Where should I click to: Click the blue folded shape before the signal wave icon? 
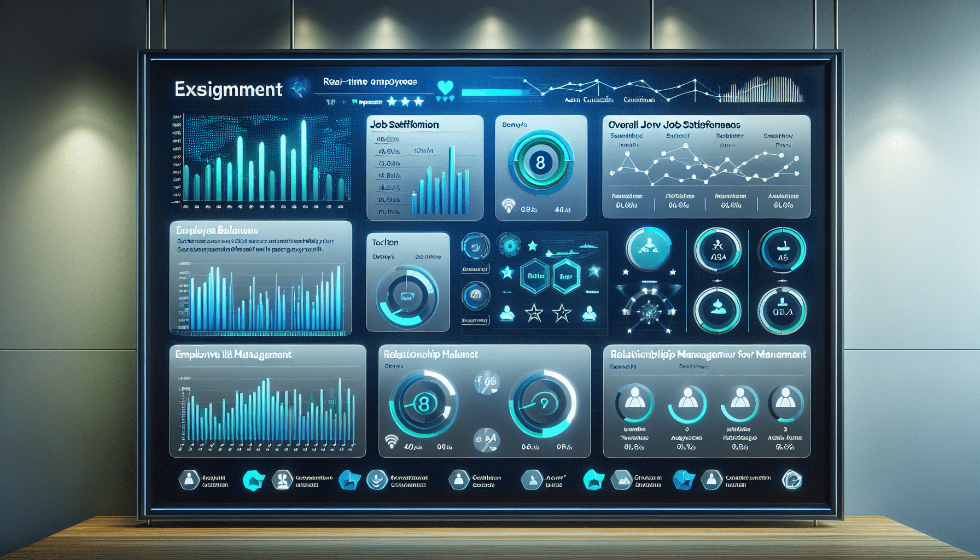349,480
